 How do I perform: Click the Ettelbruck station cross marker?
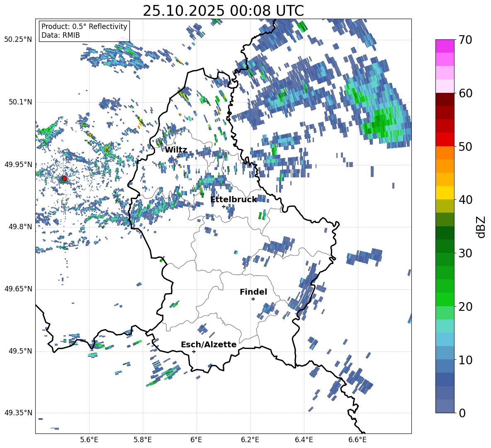coord(224,206)
